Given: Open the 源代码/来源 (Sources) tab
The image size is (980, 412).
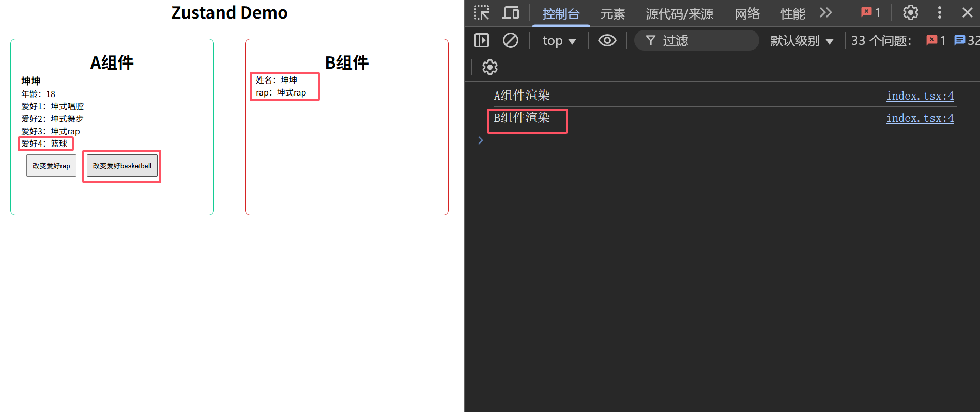Looking at the screenshot, I should pos(679,13).
